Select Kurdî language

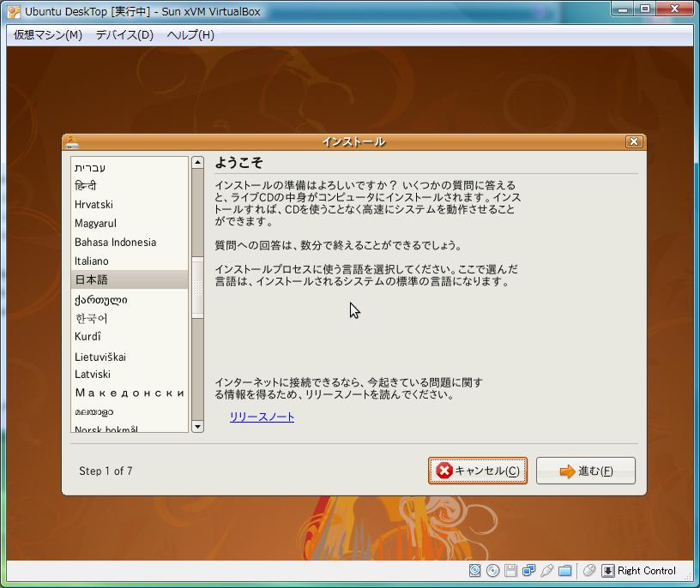pos(129,336)
